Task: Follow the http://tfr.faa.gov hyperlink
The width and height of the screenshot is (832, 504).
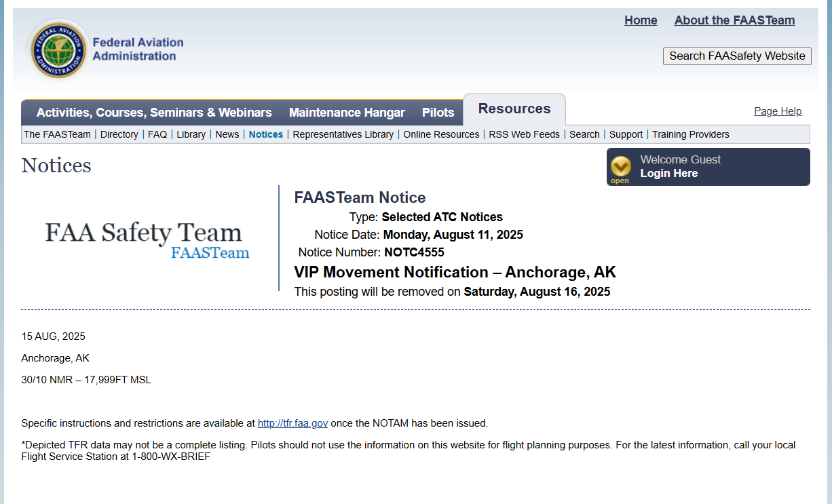Action: [x=292, y=423]
